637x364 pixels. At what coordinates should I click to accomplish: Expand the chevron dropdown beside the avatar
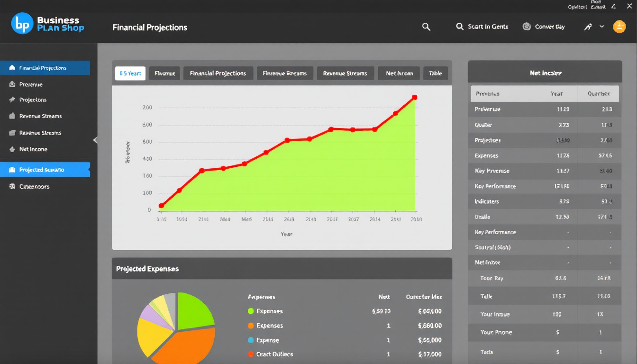602,27
